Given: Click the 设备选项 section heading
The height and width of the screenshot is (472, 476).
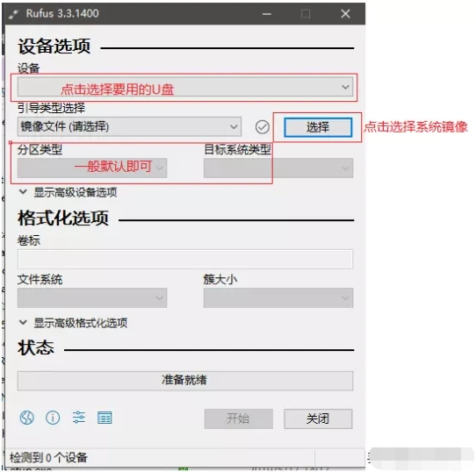Looking at the screenshot, I should [x=54, y=46].
